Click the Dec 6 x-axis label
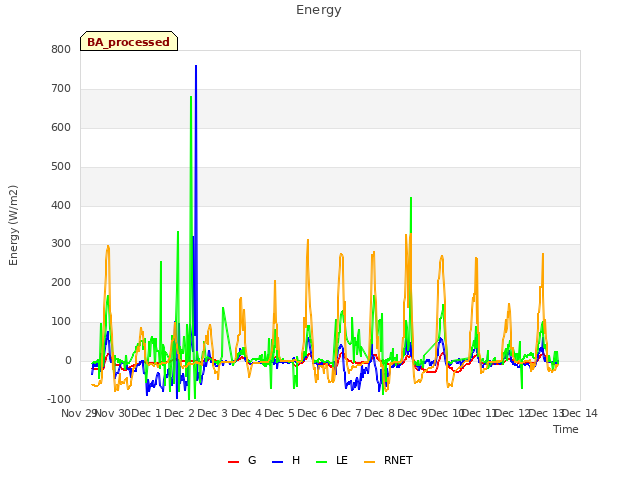This screenshot has height=480, width=640. coord(312,413)
